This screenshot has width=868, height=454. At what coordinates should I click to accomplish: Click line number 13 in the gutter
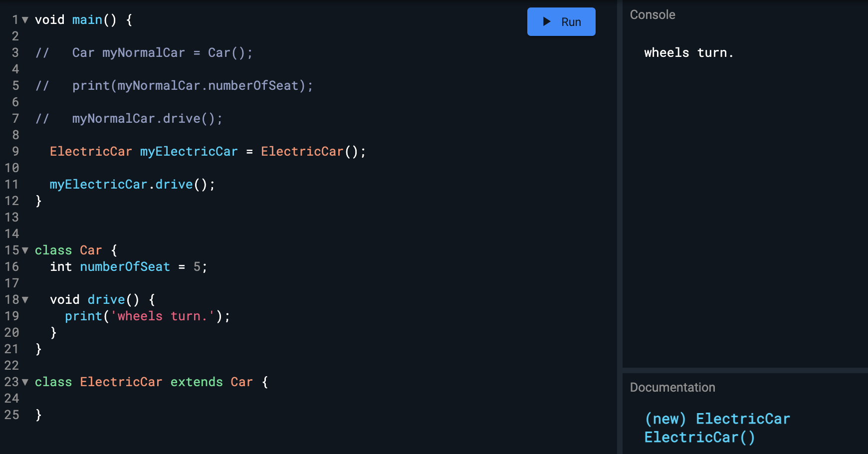point(12,218)
